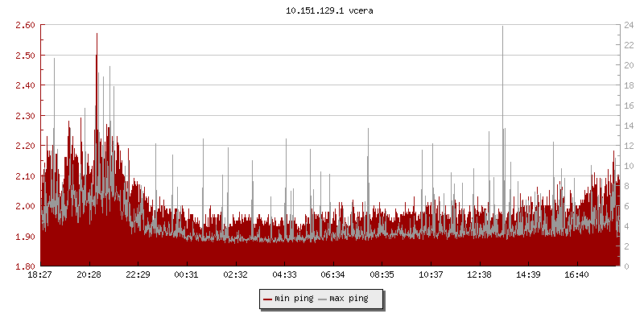Select the 1.80 value on left axis
This screenshot has height=322, width=644.
point(25,266)
